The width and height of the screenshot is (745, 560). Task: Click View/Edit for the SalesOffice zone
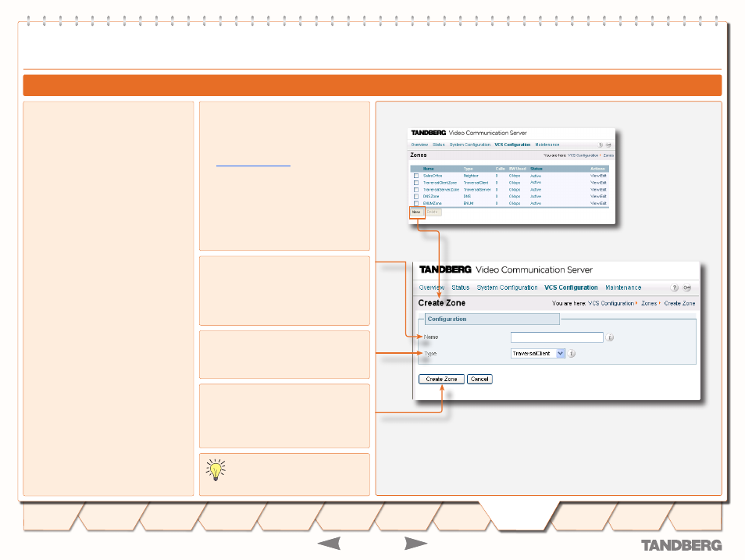click(x=598, y=176)
